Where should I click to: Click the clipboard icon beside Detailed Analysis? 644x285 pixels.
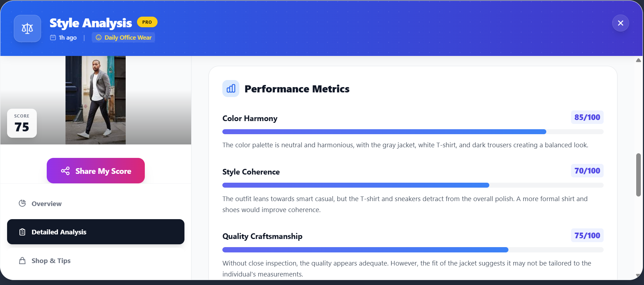22,232
